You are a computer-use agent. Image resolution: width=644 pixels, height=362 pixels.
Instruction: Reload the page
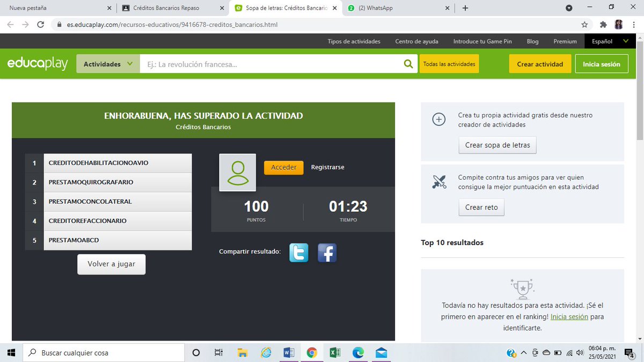(40, 25)
